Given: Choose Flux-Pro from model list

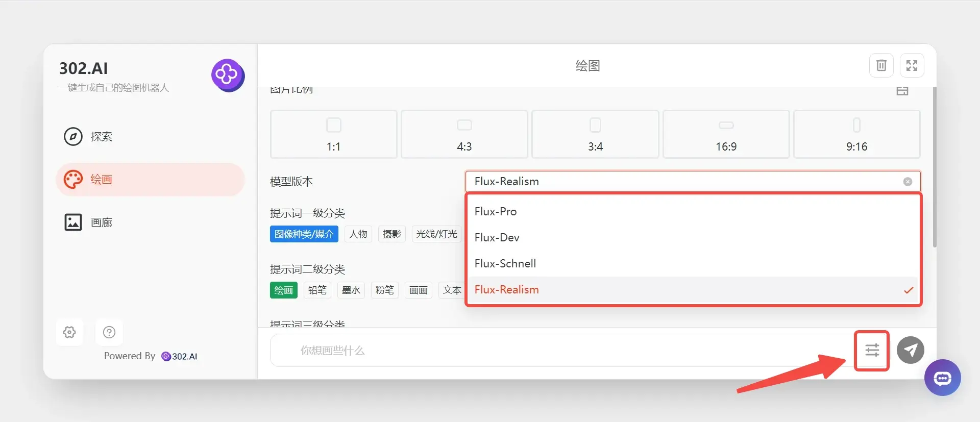Looking at the screenshot, I should 693,212.
